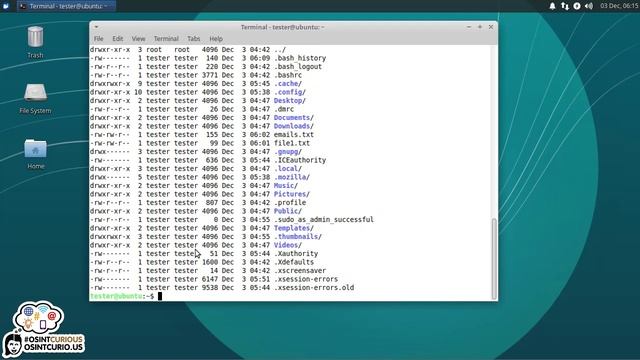Open the Terminal menu

[x=166, y=39]
